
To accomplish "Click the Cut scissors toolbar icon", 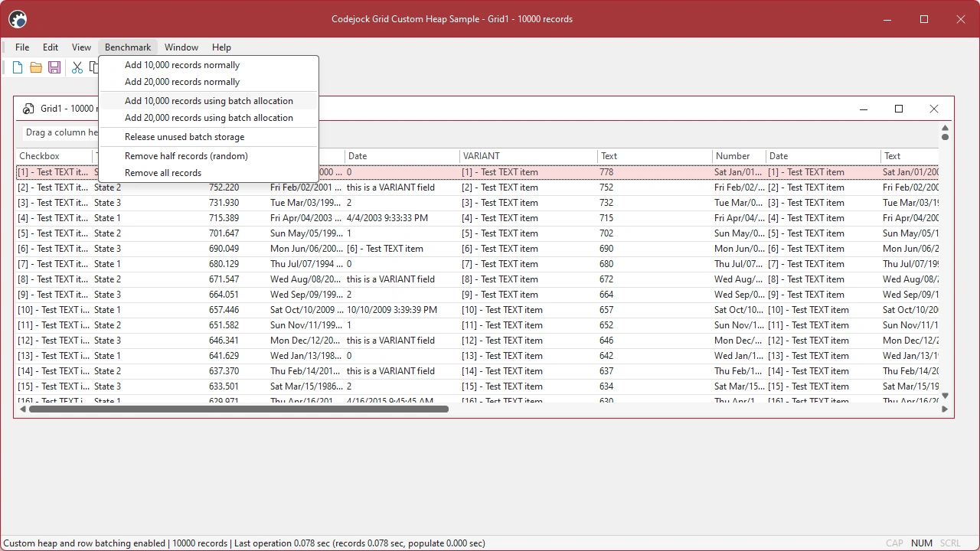I will point(77,68).
